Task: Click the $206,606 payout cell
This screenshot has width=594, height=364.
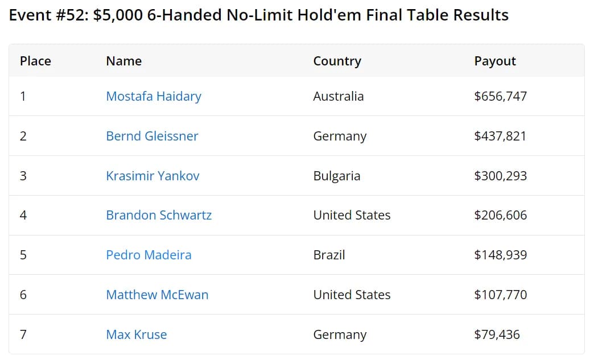Action: tap(501, 215)
